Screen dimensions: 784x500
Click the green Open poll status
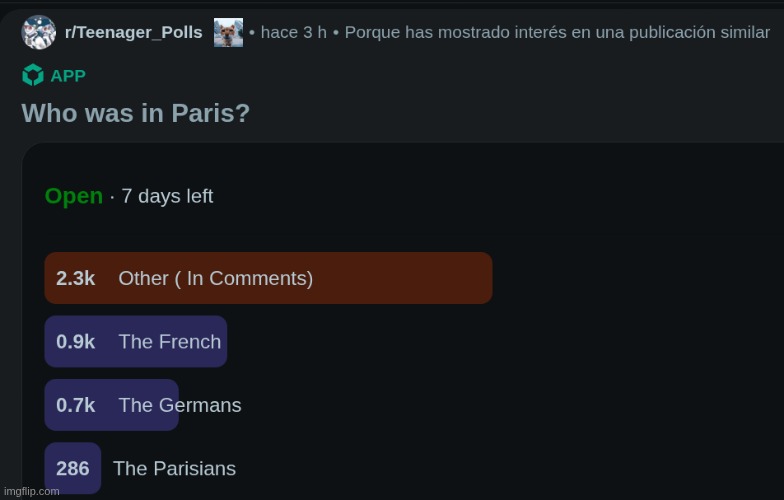[74, 196]
